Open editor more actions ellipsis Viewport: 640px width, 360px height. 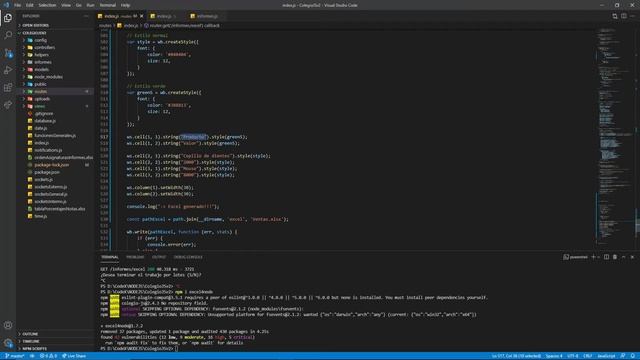coord(633,16)
